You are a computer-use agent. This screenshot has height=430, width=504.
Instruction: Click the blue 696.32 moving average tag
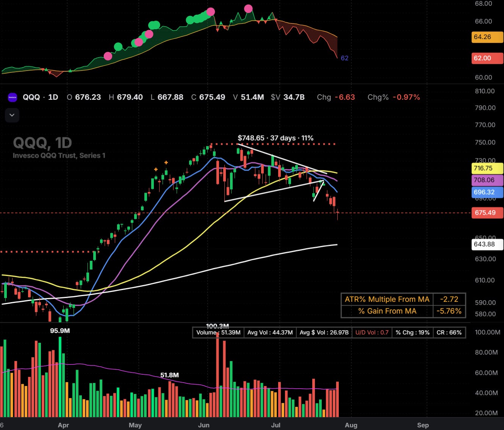tap(487, 192)
